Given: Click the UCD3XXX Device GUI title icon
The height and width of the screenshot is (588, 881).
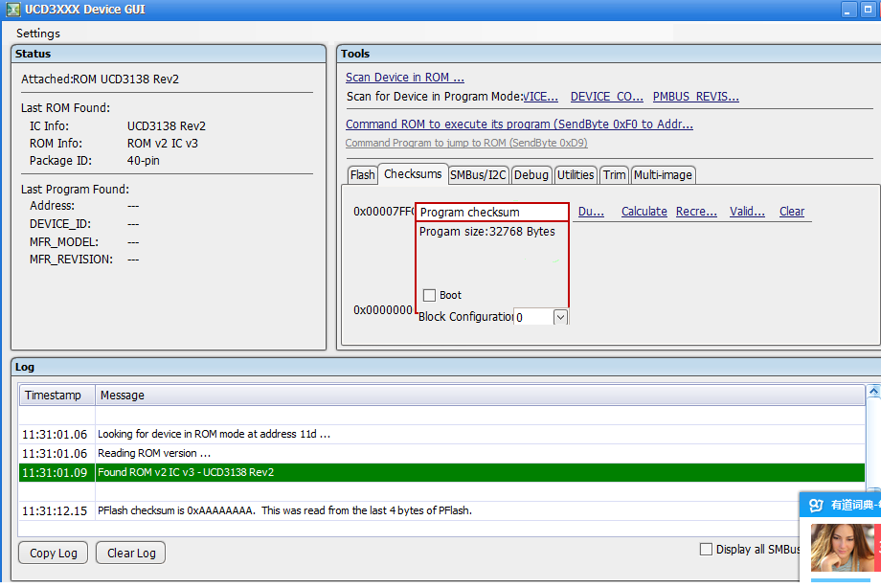Looking at the screenshot, I should click(12, 10).
